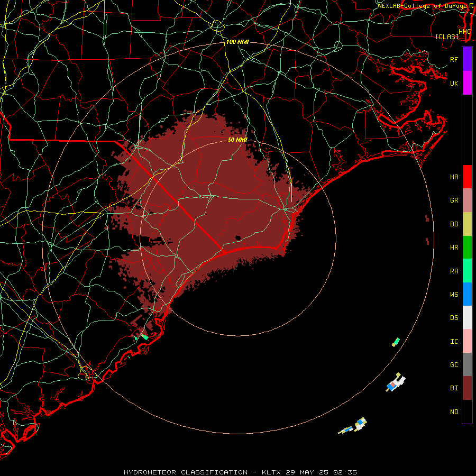Click the UK legend label
The height and width of the screenshot is (476, 476).
coord(454,83)
